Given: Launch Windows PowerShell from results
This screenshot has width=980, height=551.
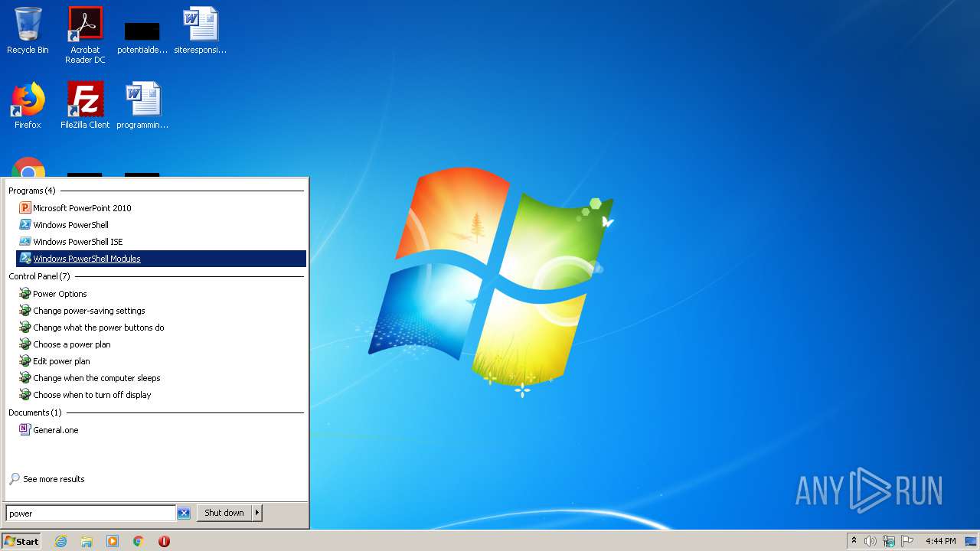Looking at the screenshot, I should pos(161,225).
